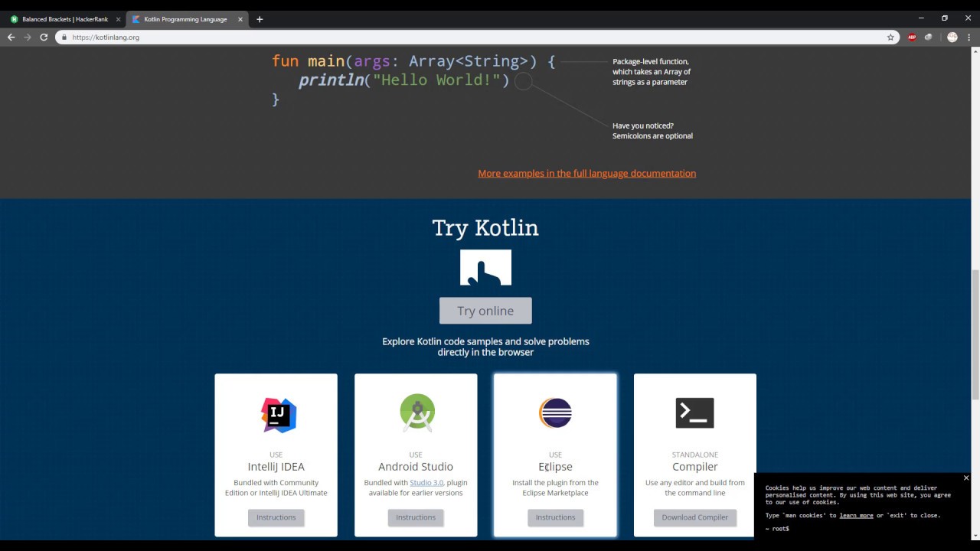Click the root$ terminal prompt in cookie box
Screen dimensions: 980x551
pos(777,529)
